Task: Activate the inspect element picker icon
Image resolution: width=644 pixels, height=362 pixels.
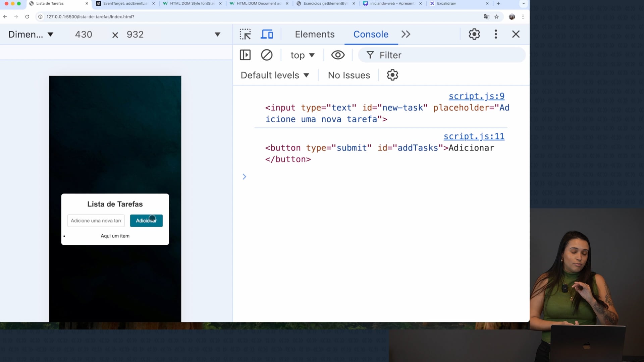Action: pos(245,34)
